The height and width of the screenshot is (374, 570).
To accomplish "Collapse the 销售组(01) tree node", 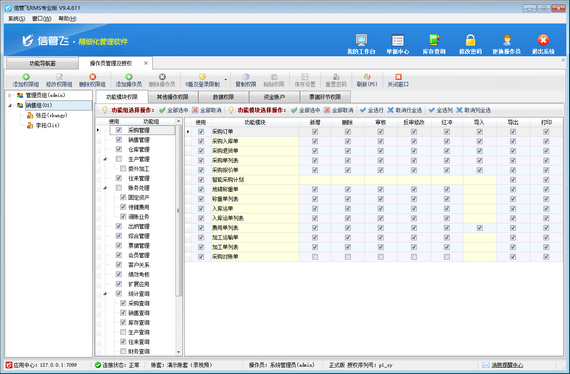I will (10, 105).
